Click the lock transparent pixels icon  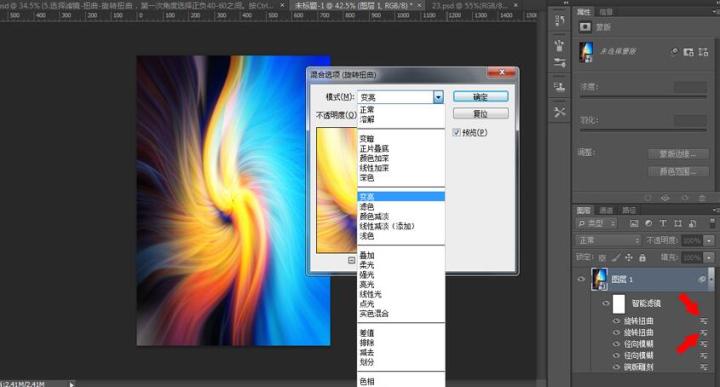pos(602,258)
